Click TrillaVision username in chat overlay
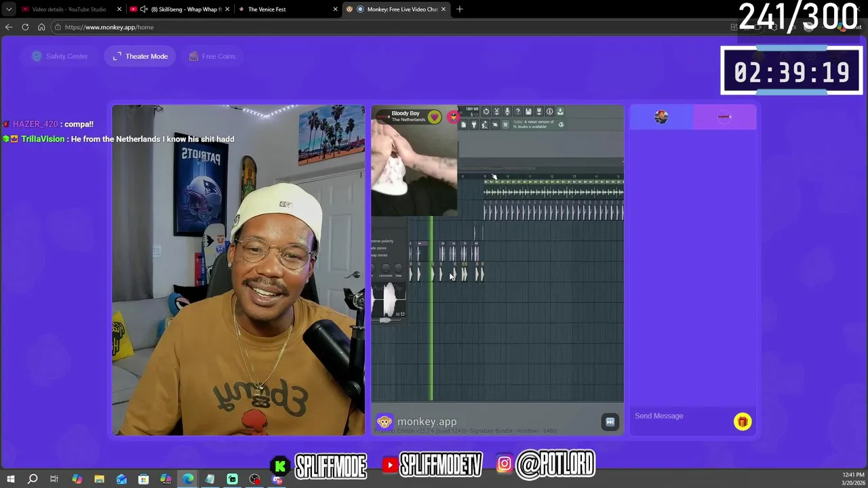 pyautogui.click(x=43, y=139)
